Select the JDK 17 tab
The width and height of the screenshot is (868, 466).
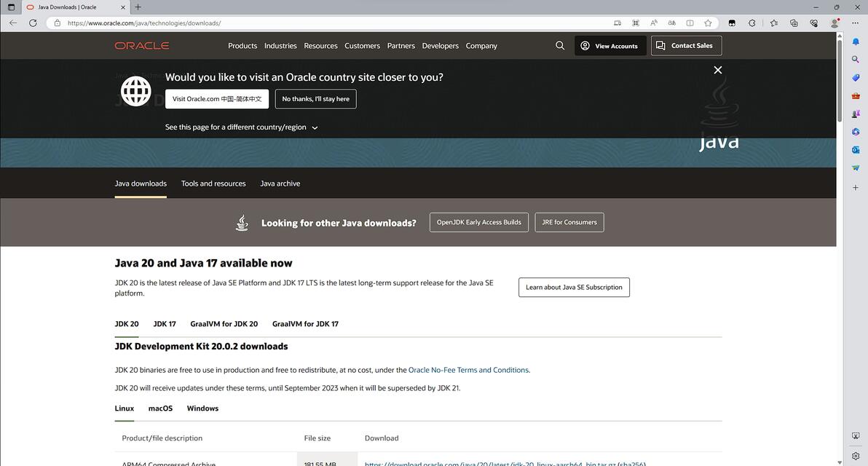165,324
